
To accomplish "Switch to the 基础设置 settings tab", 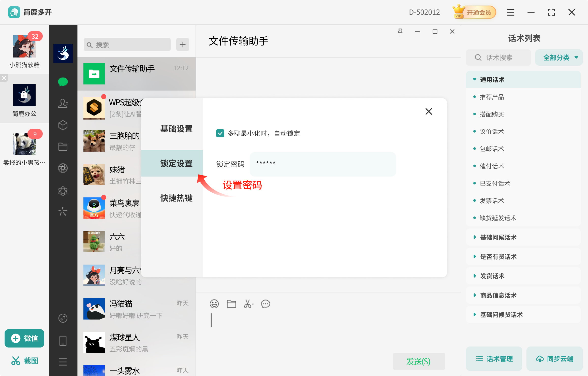I will 177,129.
